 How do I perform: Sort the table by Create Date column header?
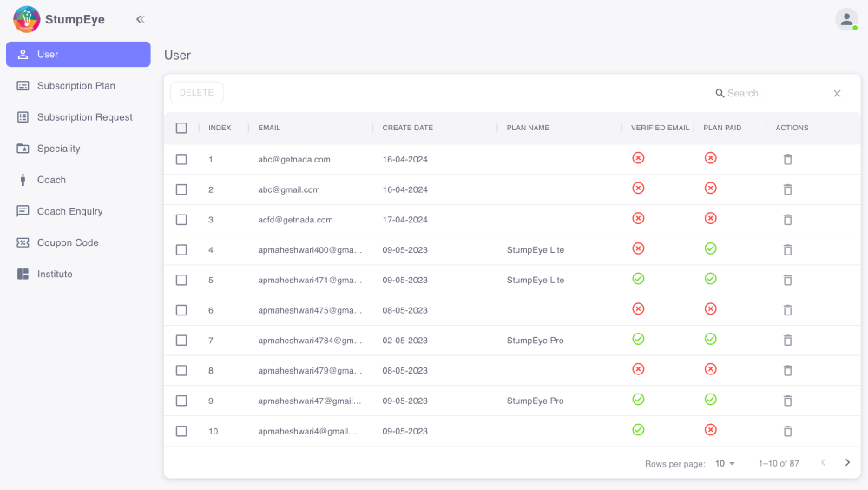pyautogui.click(x=408, y=128)
